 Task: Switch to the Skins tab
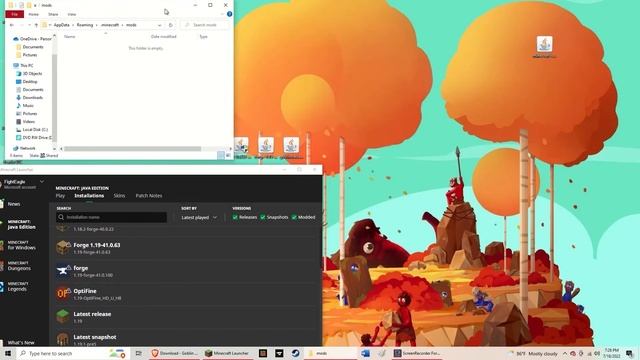coord(119,196)
